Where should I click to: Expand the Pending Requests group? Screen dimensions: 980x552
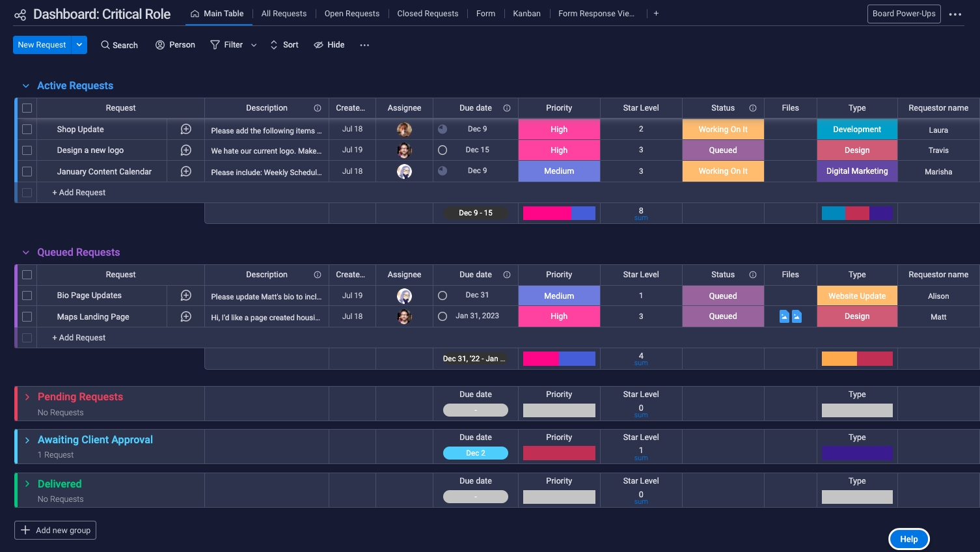tap(27, 397)
